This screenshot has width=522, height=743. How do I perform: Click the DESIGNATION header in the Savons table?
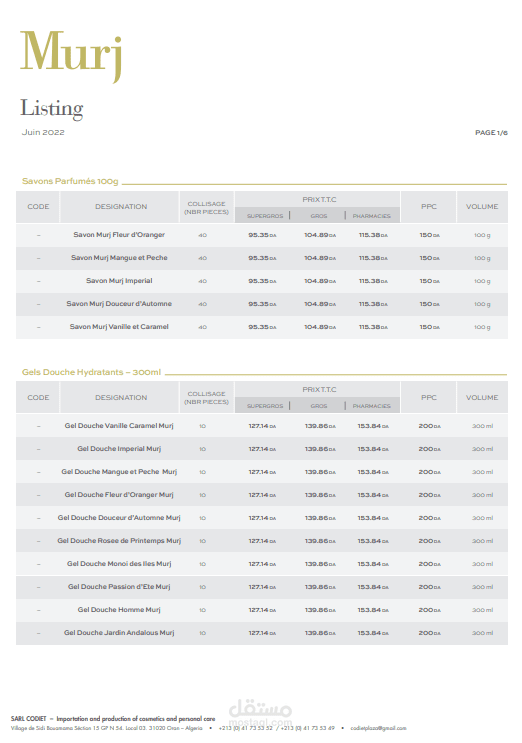click(x=121, y=207)
